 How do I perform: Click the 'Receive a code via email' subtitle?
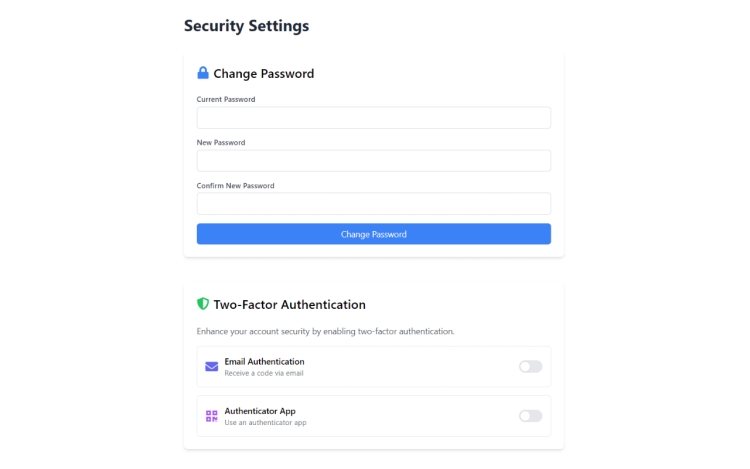pyautogui.click(x=264, y=373)
